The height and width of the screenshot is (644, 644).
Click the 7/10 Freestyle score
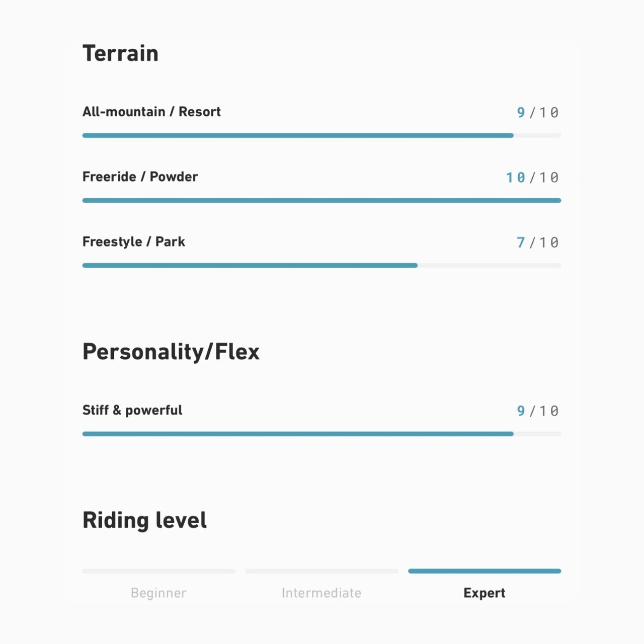538,243
